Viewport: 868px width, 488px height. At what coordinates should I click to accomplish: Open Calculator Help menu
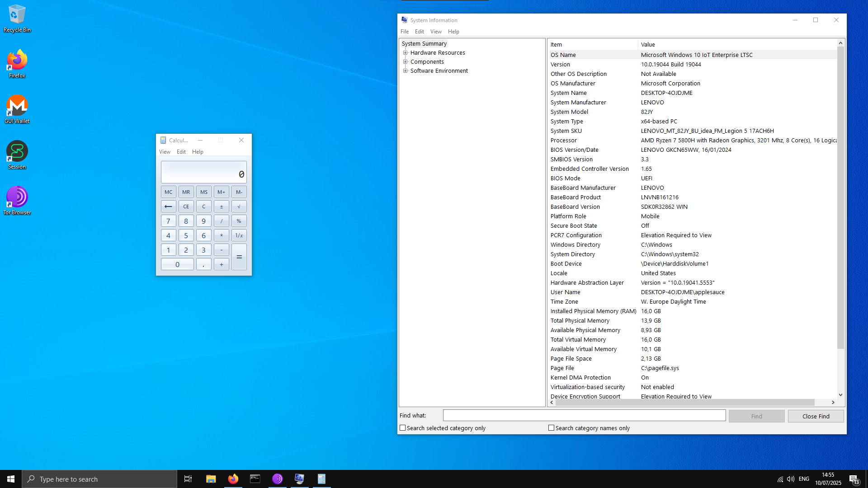[198, 152]
